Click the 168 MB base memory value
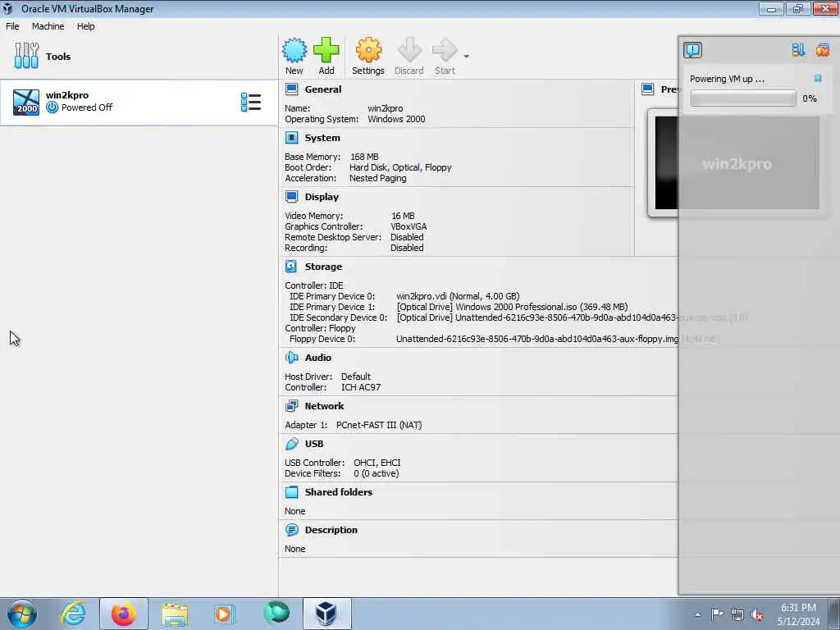840x630 pixels. (x=364, y=157)
